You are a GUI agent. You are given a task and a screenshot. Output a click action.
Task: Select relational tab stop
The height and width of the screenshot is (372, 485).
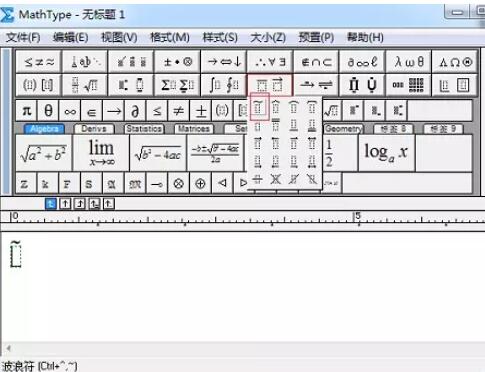pyautogui.click(x=94, y=203)
